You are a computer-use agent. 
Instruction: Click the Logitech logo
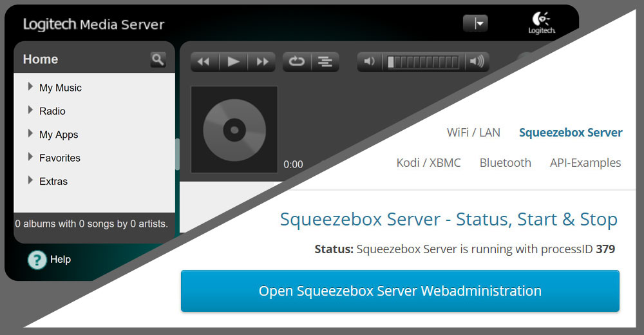click(x=542, y=23)
